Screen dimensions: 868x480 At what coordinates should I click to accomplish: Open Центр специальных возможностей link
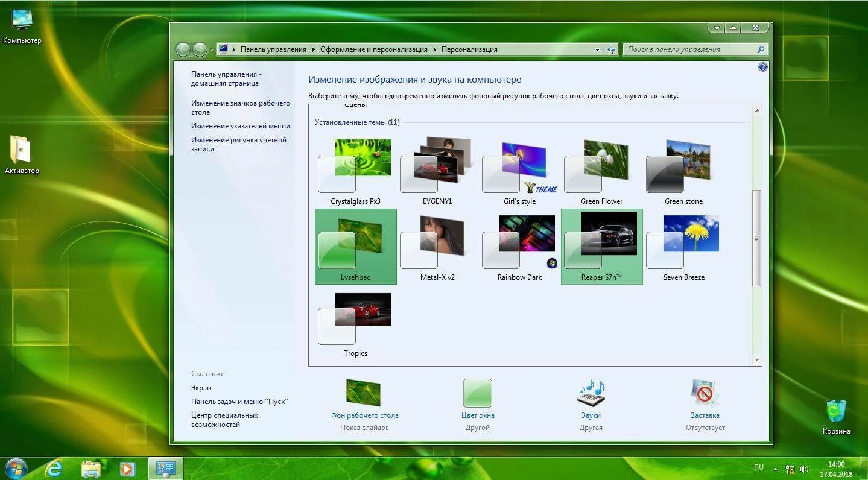[224, 420]
